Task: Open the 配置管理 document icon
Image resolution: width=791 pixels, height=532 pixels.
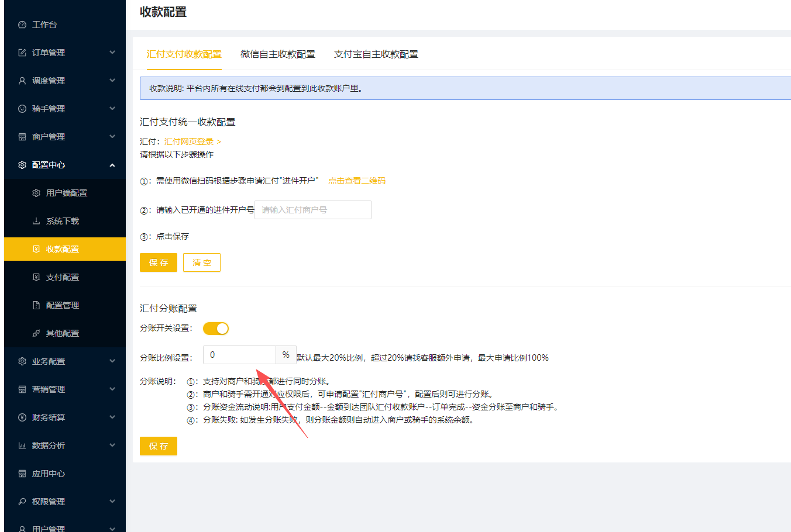Action: pyautogui.click(x=36, y=305)
